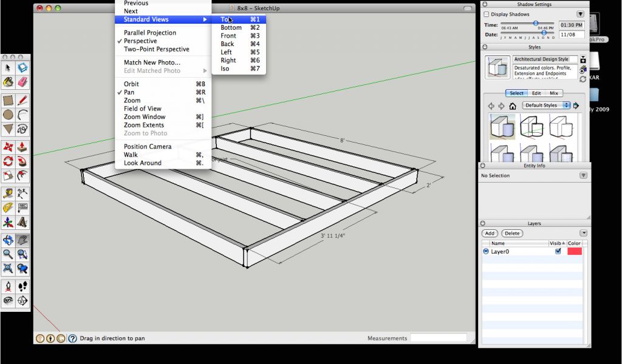Switch to the Edit tab in Styles
This screenshot has height=364, width=622.
click(536, 93)
